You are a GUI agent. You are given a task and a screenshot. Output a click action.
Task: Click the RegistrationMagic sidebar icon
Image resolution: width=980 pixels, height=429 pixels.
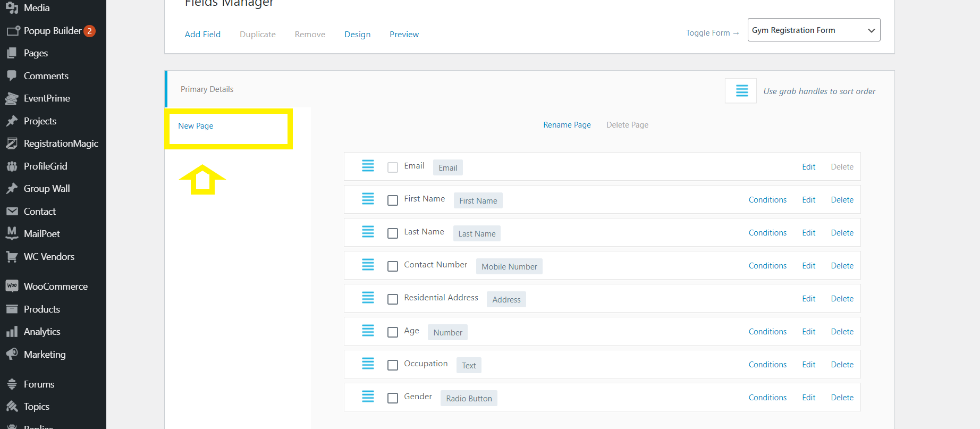(12, 144)
